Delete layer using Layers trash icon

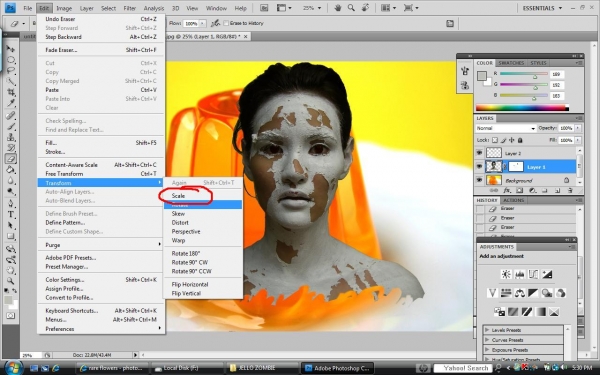[570, 191]
